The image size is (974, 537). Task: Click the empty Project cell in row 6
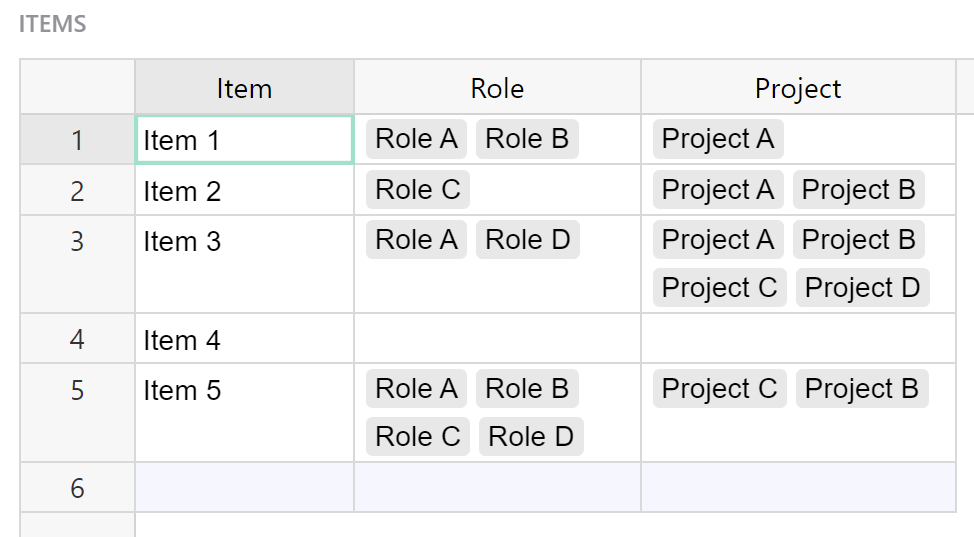click(x=798, y=487)
